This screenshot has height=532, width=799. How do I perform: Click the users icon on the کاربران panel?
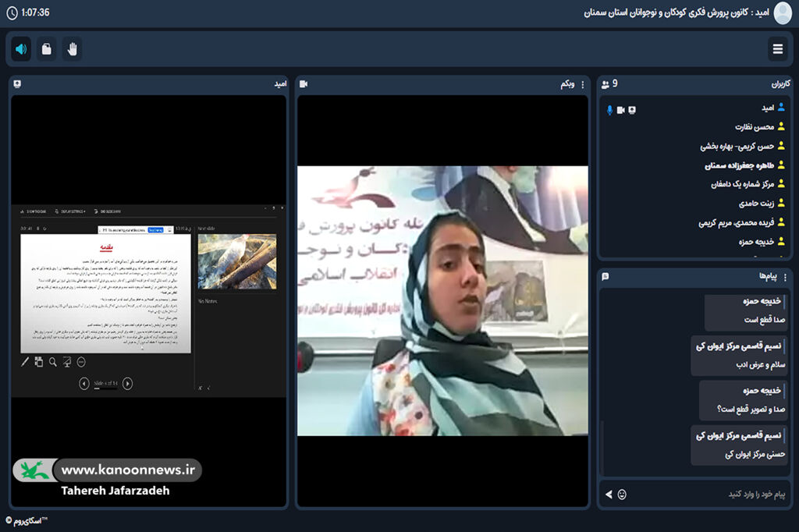[x=605, y=83]
